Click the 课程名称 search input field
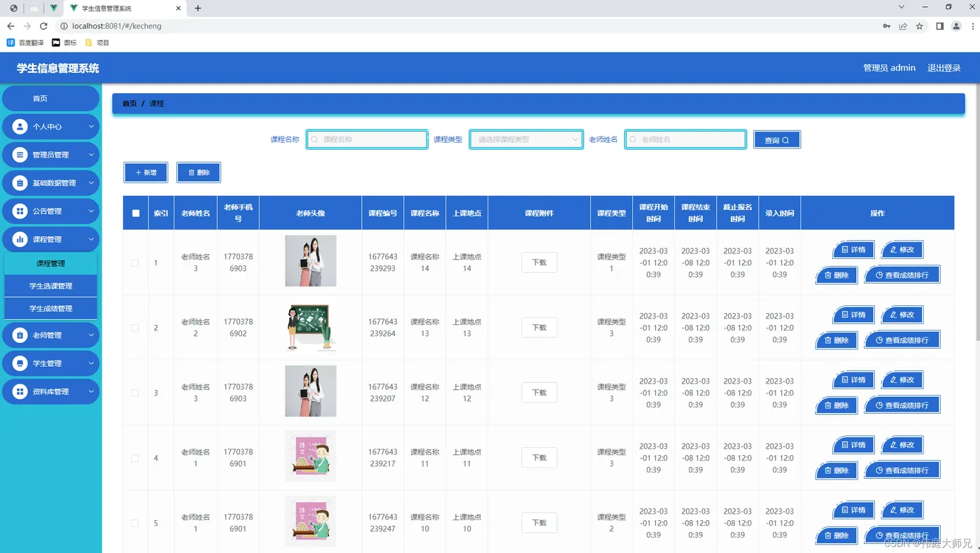The width and height of the screenshot is (980, 553). [367, 140]
